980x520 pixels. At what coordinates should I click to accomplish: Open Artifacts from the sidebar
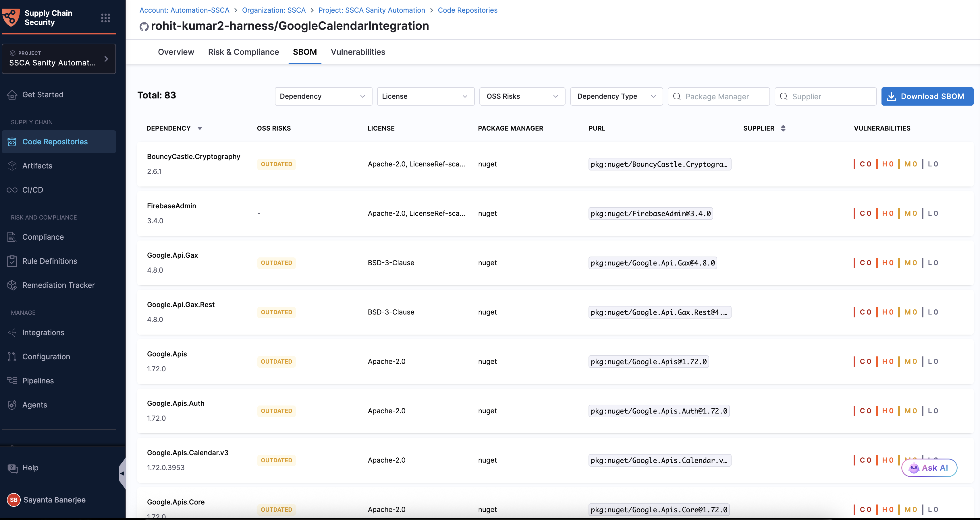pos(37,166)
